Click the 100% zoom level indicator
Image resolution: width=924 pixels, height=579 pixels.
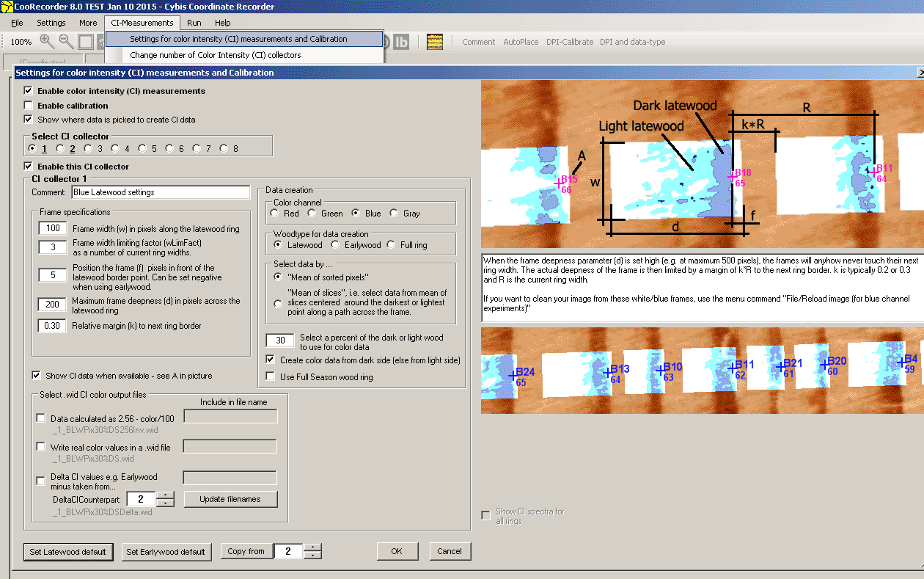point(21,43)
